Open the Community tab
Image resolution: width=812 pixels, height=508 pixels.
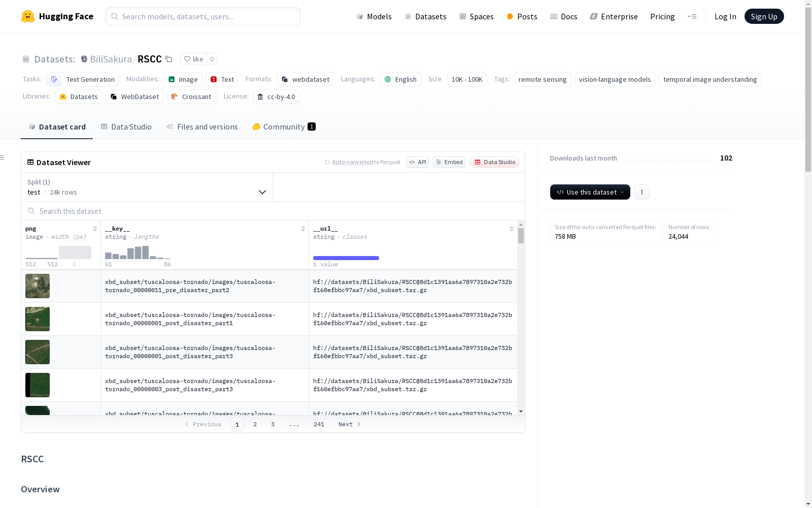click(x=284, y=127)
